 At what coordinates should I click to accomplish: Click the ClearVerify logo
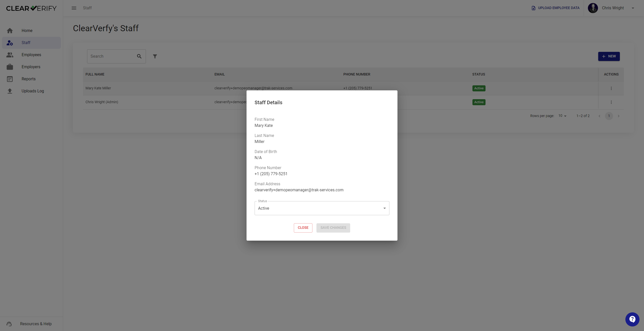31,8
